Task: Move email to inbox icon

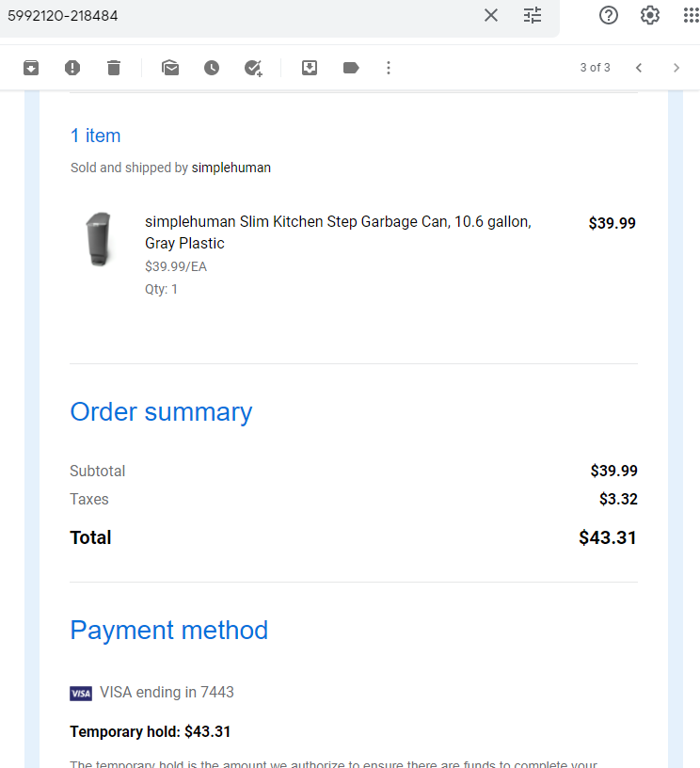Action: coord(310,68)
